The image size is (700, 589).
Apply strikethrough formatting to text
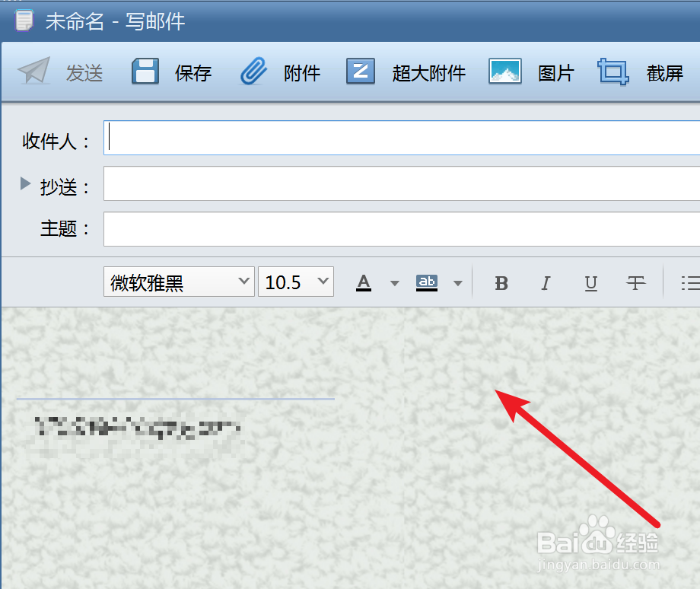pos(635,282)
